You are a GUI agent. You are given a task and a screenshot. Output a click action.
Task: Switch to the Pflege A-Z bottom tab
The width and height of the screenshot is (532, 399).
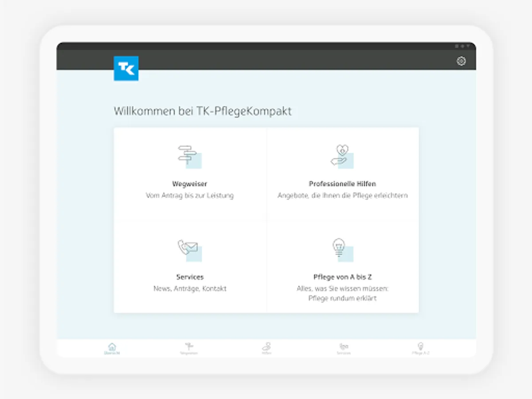pyautogui.click(x=420, y=348)
